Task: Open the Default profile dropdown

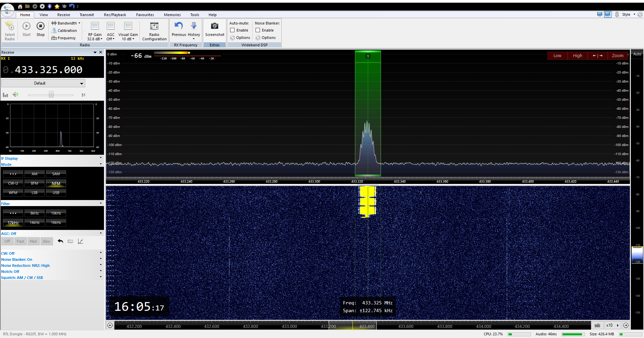Action: 43,83
